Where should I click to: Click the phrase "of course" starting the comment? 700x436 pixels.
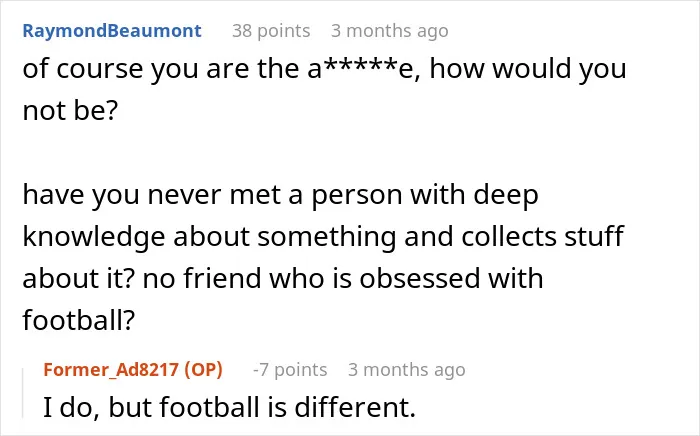click(83, 69)
